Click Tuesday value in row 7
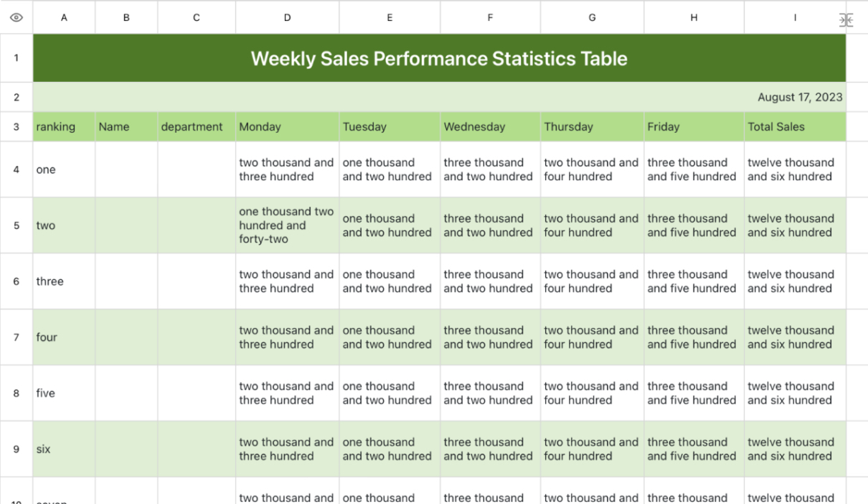The height and width of the screenshot is (504, 868). pos(390,337)
